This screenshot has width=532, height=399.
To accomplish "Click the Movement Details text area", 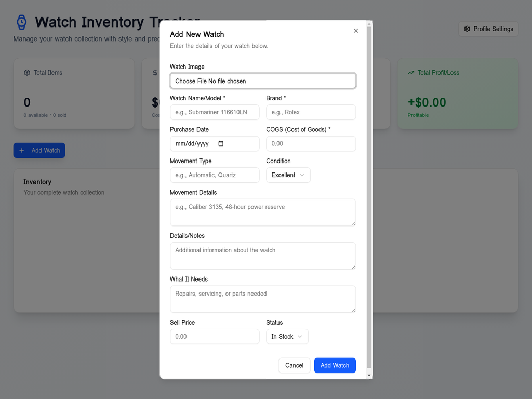I will (262, 212).
